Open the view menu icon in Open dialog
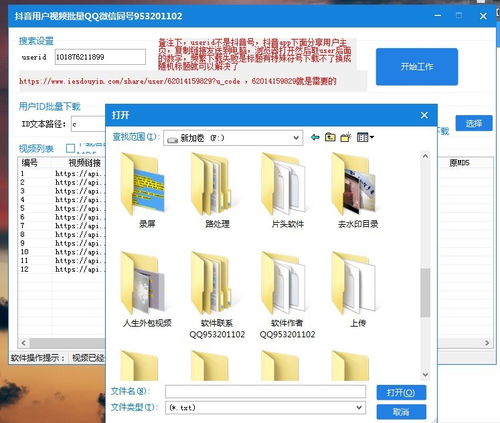 pyautogui.click(x=365, y=137)
